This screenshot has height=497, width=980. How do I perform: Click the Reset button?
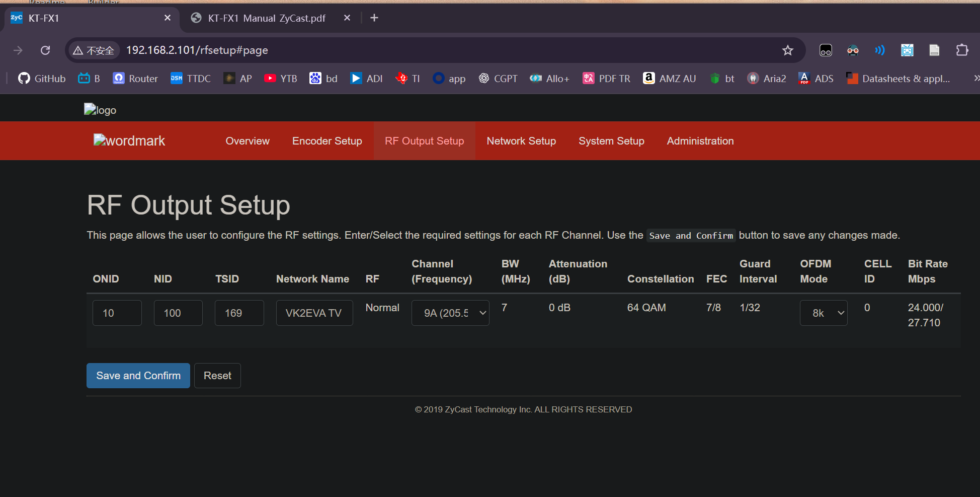217,376
